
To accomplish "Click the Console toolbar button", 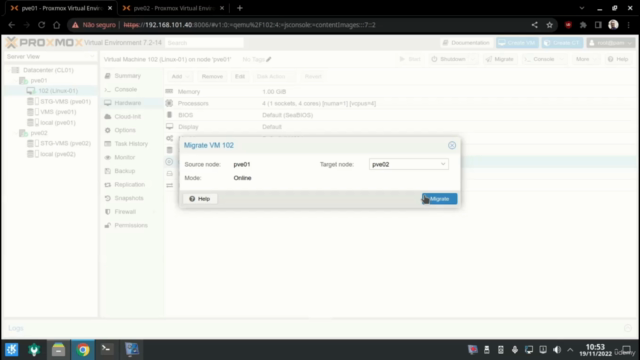I will tap(540, 59).
